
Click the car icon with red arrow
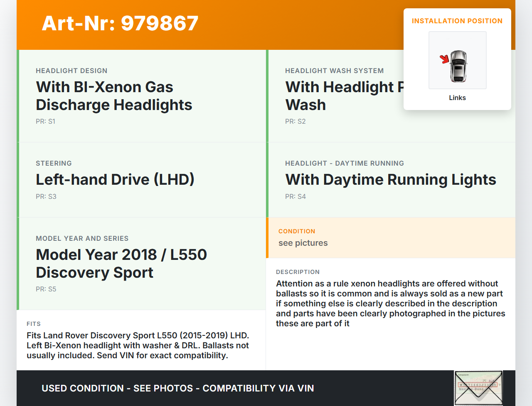pos(457,60)
